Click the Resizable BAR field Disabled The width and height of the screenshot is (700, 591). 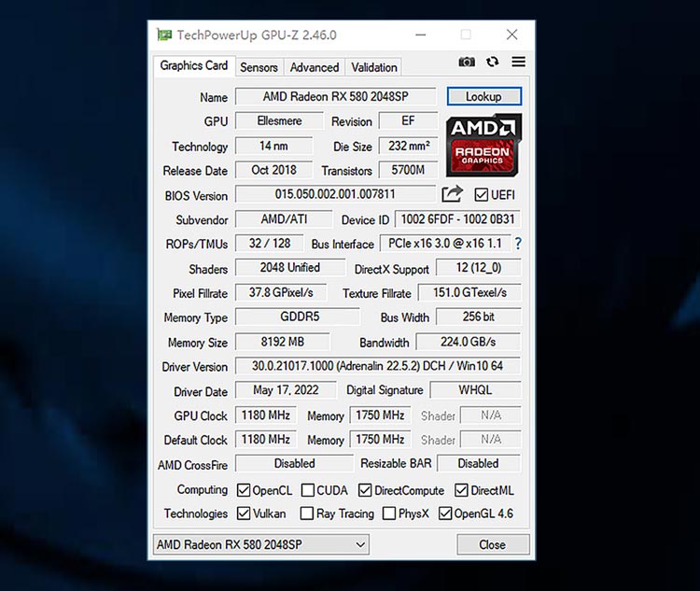pos(479,463)
